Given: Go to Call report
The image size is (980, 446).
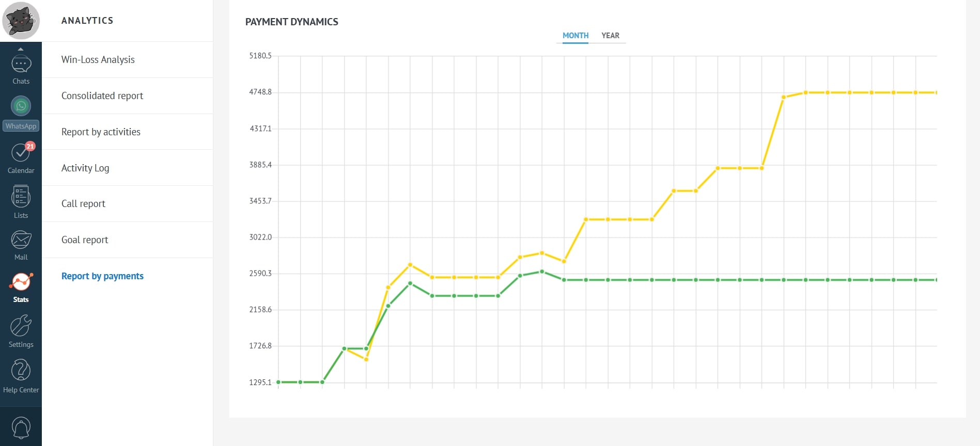Looking at the screenshot, I should click(x=83, y=204).
